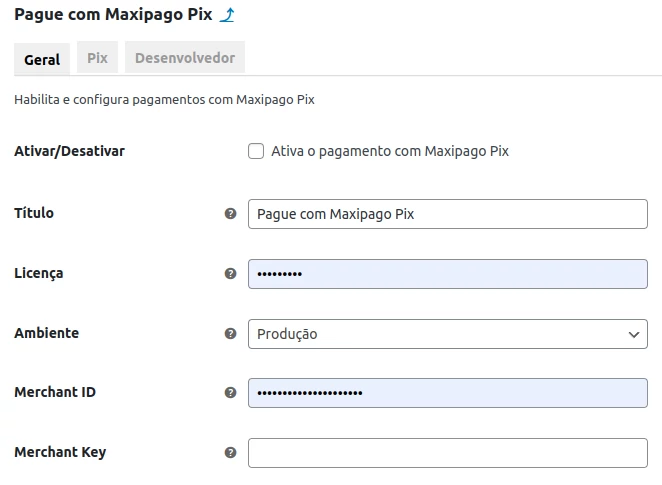Go to the Desenvolvedor tab
Screen dimensions: 662x485
click(185, 58)
